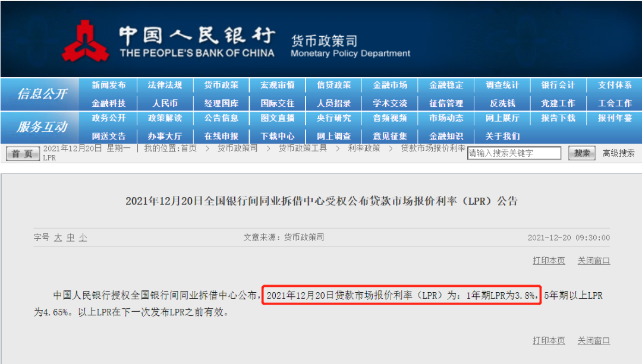642x364 pixels.
Task: Open 党建工作 menu item
Action: (x=558, y=103)
